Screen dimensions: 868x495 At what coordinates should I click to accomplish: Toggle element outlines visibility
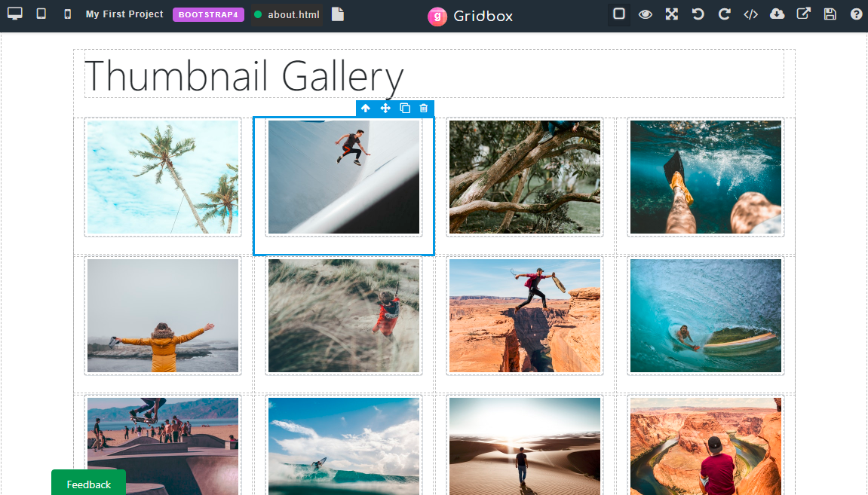618,14
